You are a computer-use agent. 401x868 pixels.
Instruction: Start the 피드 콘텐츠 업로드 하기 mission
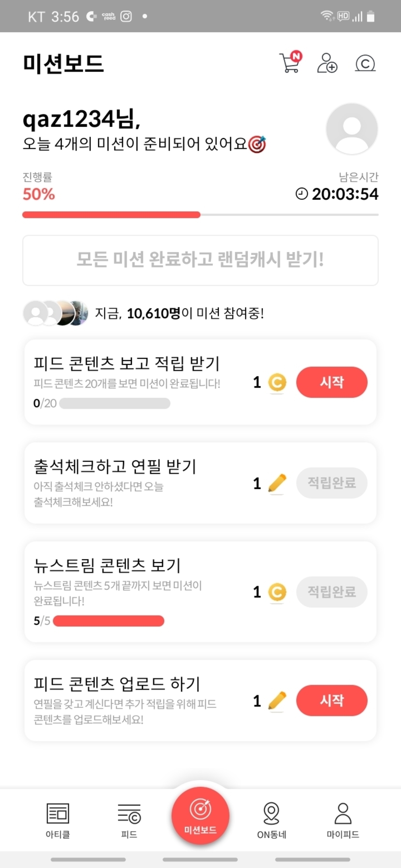[x=331, y=700]
